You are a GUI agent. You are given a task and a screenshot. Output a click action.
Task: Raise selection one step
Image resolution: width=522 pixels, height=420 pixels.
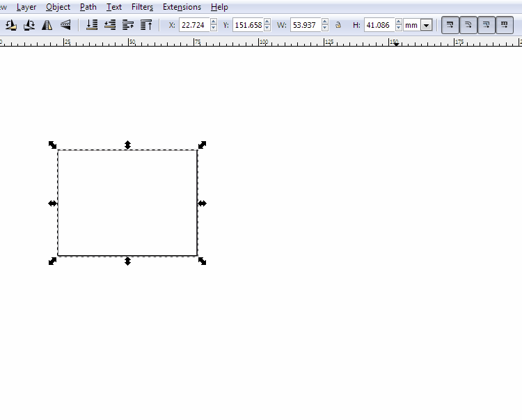[x=128, y=25]
